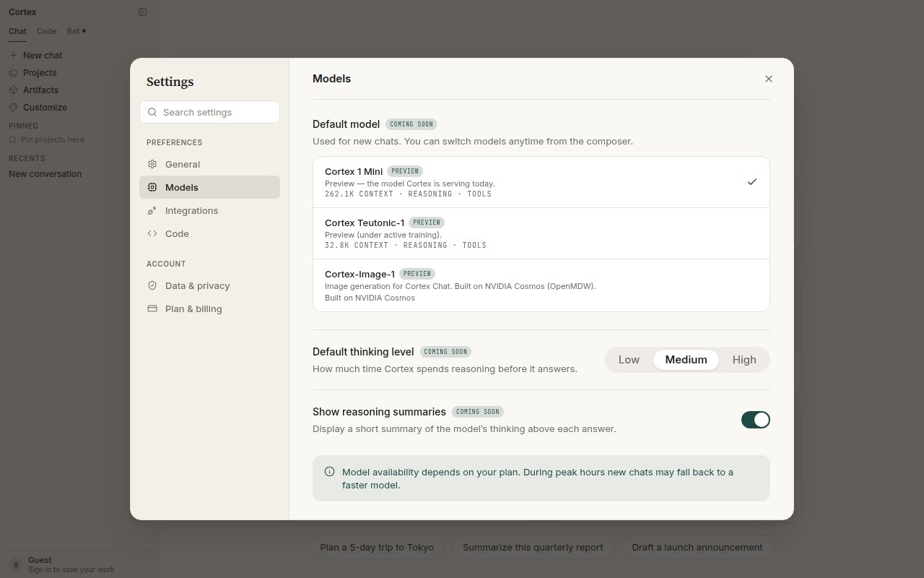Open the Guest account entry
Image resolution: width=924 pixels, height=578 pixels.
78,564
